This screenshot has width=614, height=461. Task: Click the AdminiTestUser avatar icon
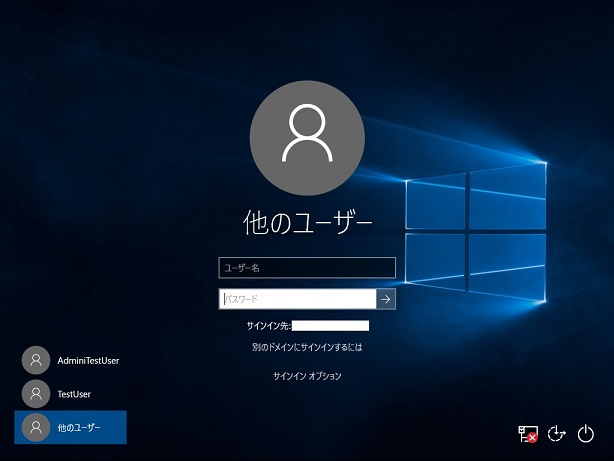click(36, 360)
